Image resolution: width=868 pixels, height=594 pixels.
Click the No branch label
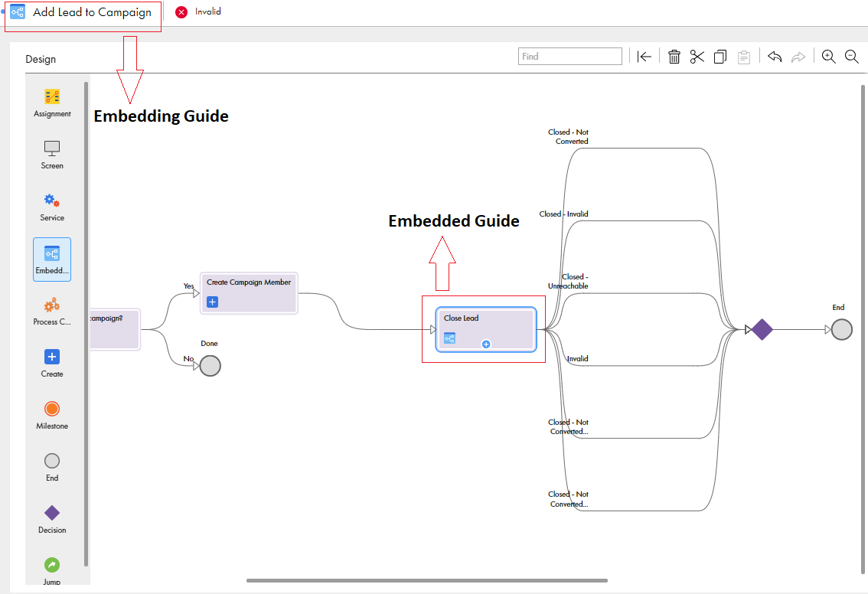(188, 359)
